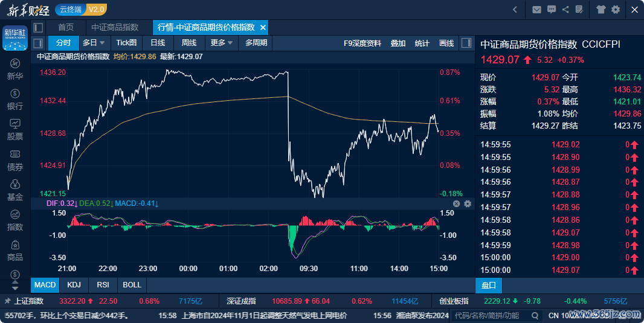Expand more sidebar items arrow
Image resolution: width=644 pixels, height=323 pixels.
[14, 288]
